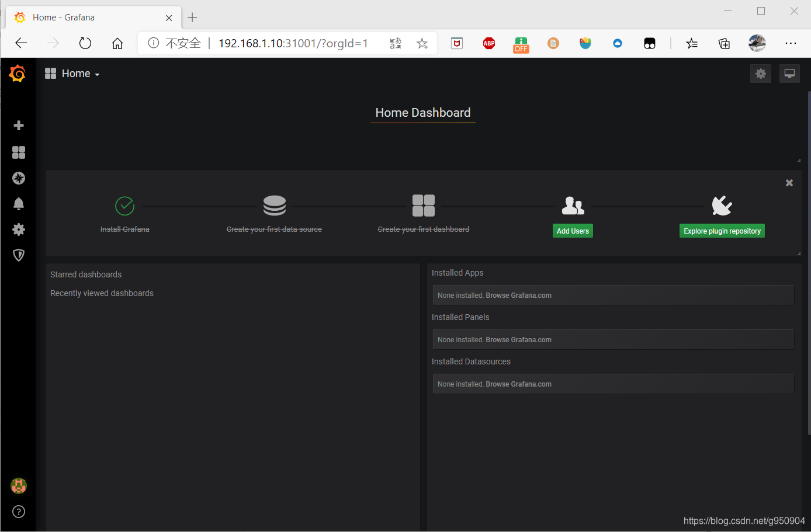Open the Help question mark icon
This screenshot has height=532, width=811.
click(x=19, y=512)
